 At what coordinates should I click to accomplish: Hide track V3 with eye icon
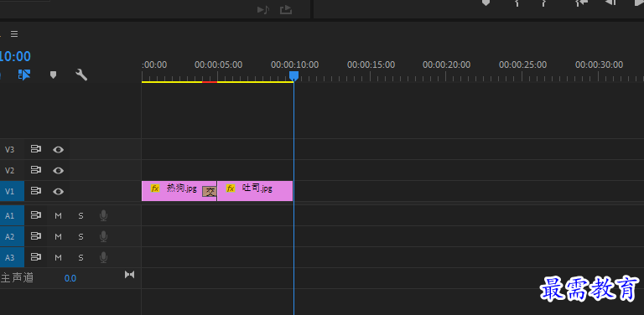[59, 150]
